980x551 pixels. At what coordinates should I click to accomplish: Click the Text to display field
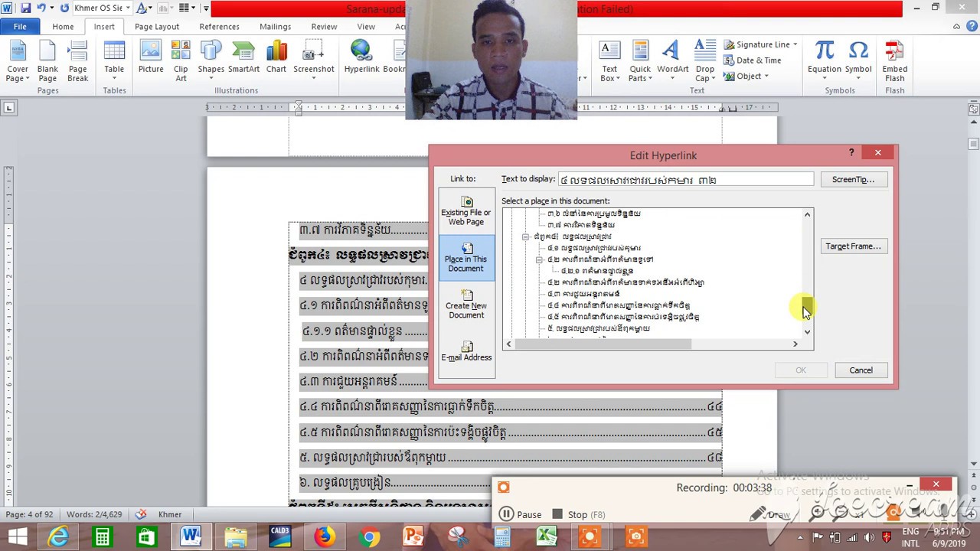[x=686, y=180]
